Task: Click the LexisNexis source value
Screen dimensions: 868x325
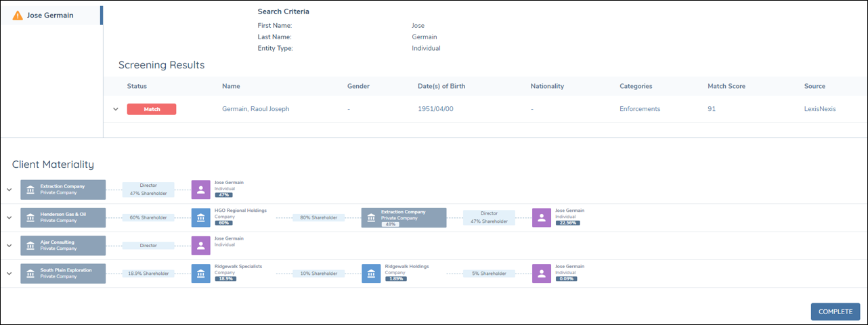Action: pyautogui.click(x=820, y=109)
